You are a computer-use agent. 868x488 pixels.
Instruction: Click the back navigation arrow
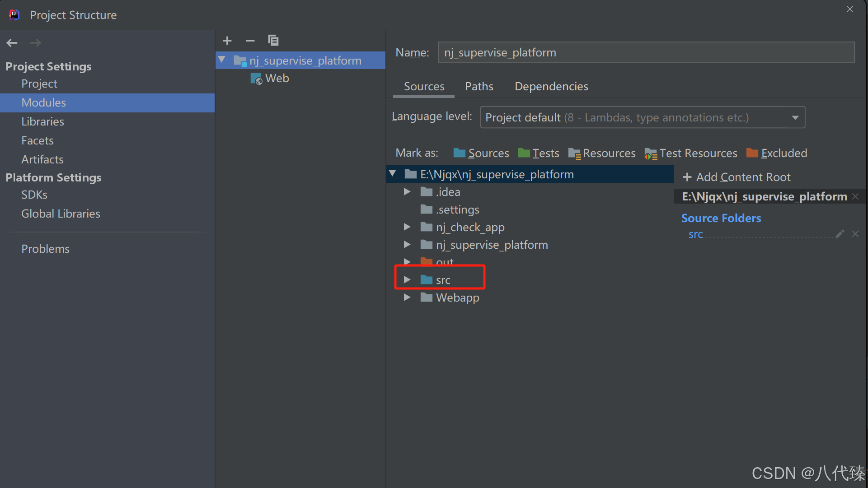coord(12,43)
